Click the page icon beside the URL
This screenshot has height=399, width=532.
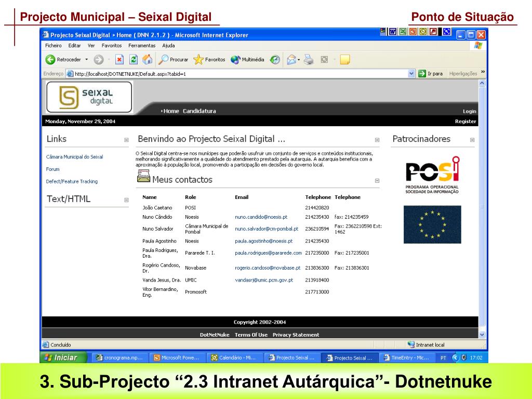70,74
